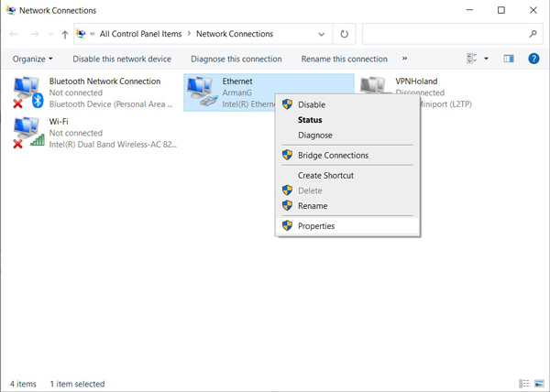The height and width of the screenshot is (392, 550).
Task: Click 'Intel(R) Dual Band Wireless-AC' text
Action: 113,145
